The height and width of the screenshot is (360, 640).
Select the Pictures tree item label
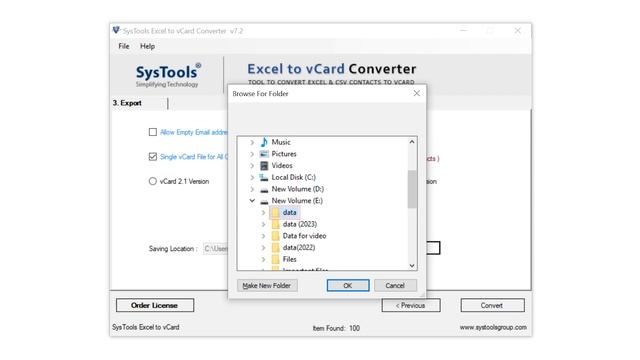pos(284,154)
